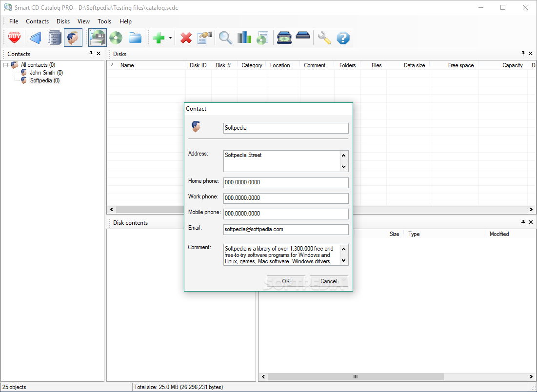Click the red BUY heart icon

click(x=14, y=38)
